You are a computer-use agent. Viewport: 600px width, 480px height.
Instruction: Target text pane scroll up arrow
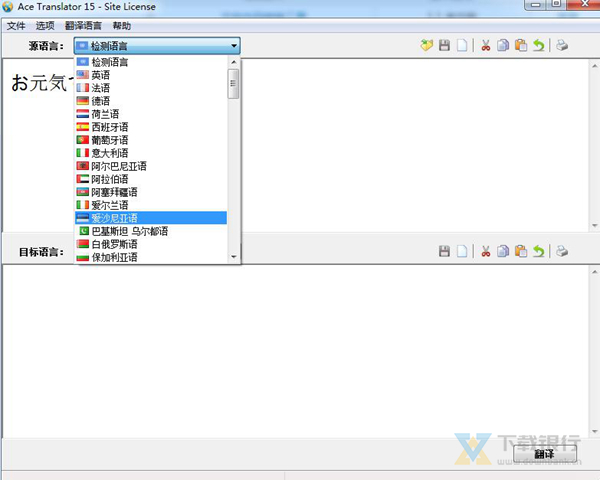point(595,272)
